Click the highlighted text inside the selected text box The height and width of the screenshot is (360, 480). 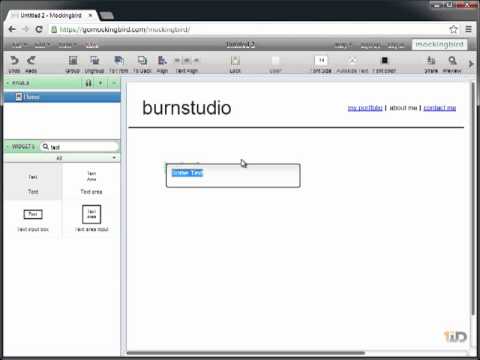(x=187, y=173)
